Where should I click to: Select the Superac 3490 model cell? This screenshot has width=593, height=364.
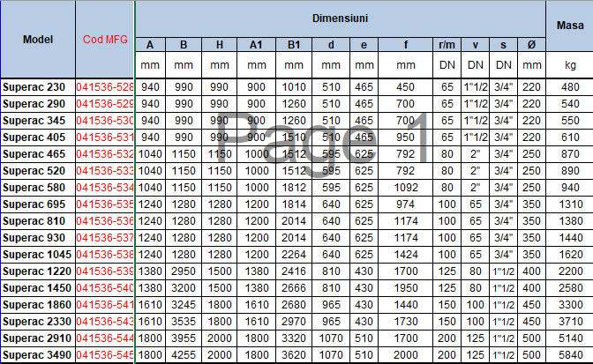point(38,354)
